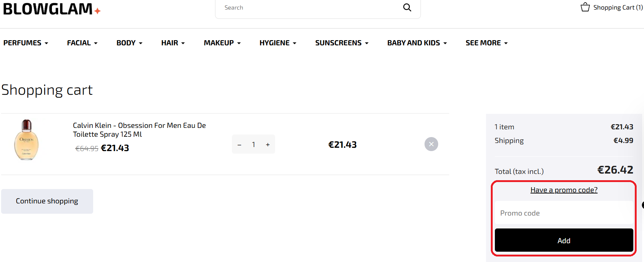Expand BABY AND KIDS category
The height and width of the screenshot is (262, 644).
(417, 43)
